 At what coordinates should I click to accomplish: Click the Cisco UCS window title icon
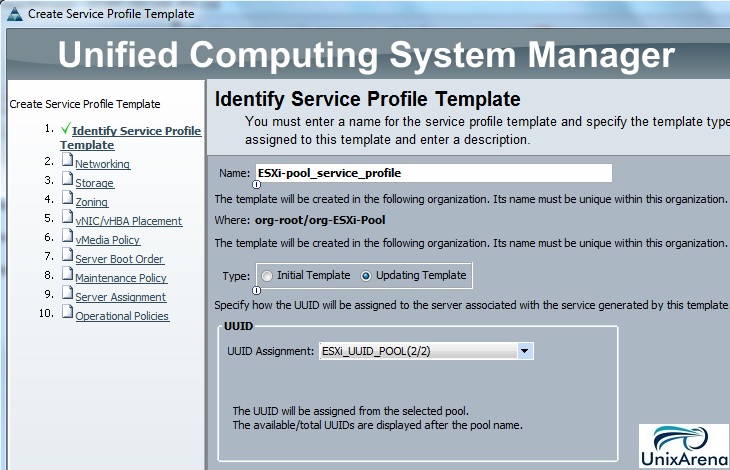[14, 14]
